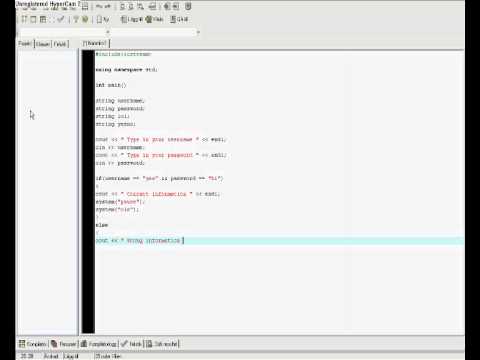Click the green globe icon
Screen dimensions: 480x360
tap(85, 19)
